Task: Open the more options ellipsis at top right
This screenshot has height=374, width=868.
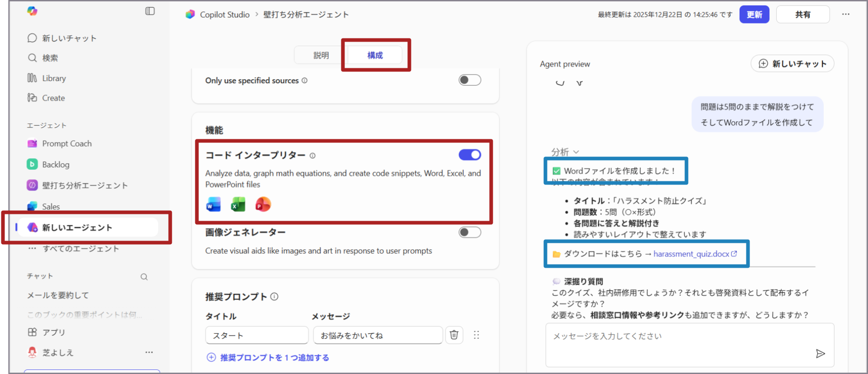Action: [x=845, y=14]
